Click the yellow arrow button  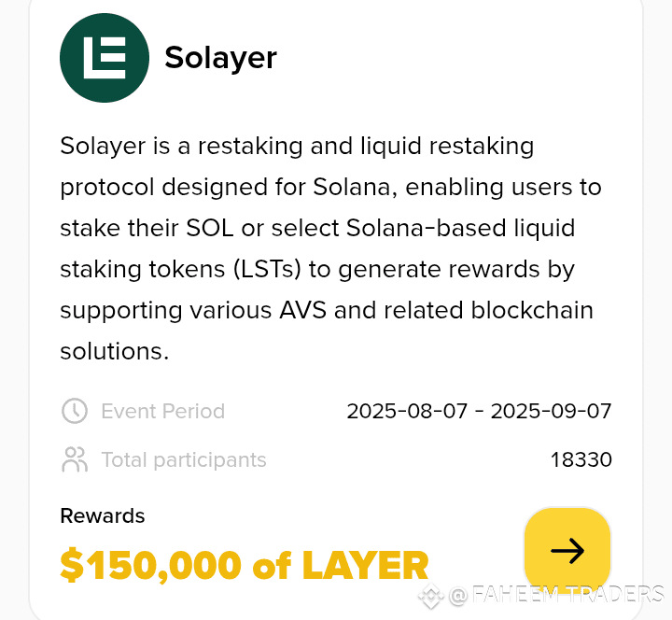[x=567, y=551]
